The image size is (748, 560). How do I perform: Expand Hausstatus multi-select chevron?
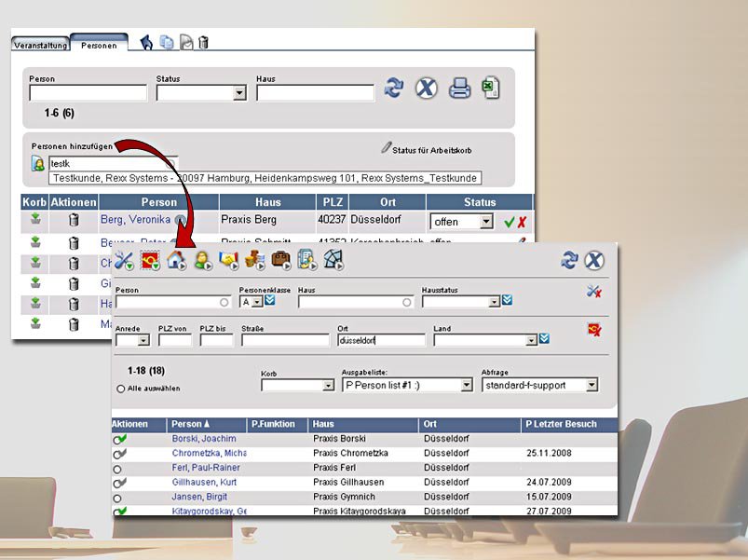pos(507,299)
